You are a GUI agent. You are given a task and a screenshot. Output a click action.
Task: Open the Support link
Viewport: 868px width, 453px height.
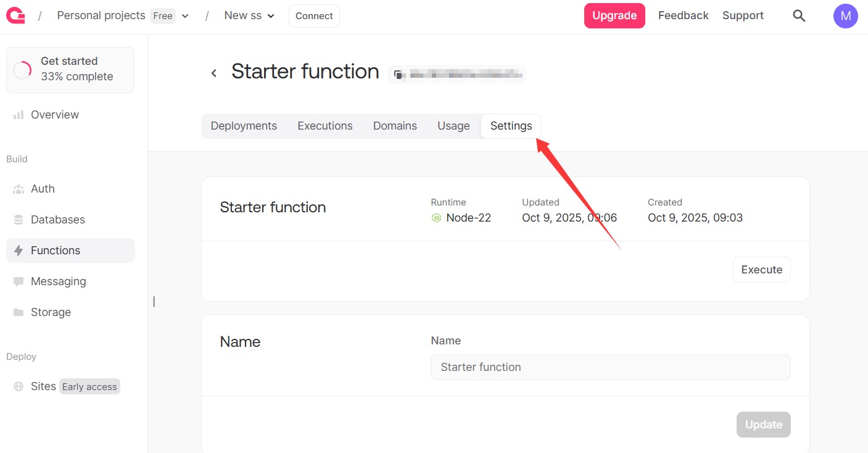click(743, 16)
